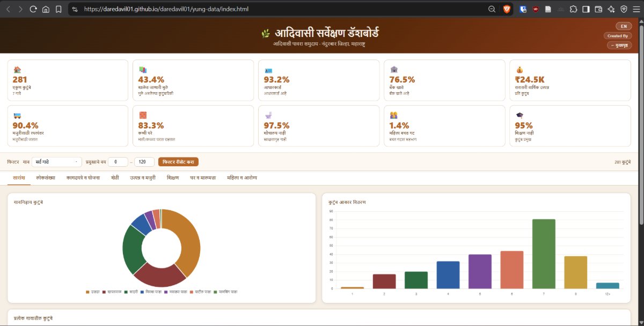Open the Brave Shields lion icon
Image resolution: width=644 pixels, height=326 pixels.
coord(507,9)
